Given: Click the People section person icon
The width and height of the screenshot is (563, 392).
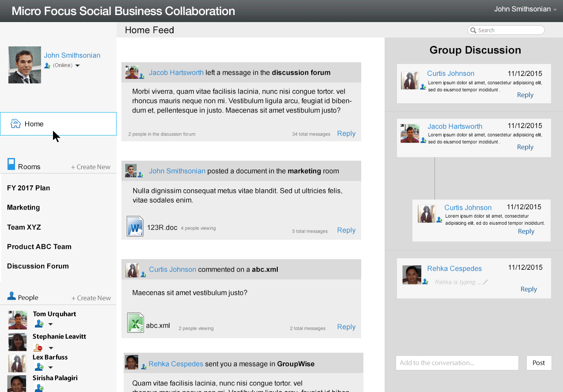Looking at the screenshot, I should 12,296.
